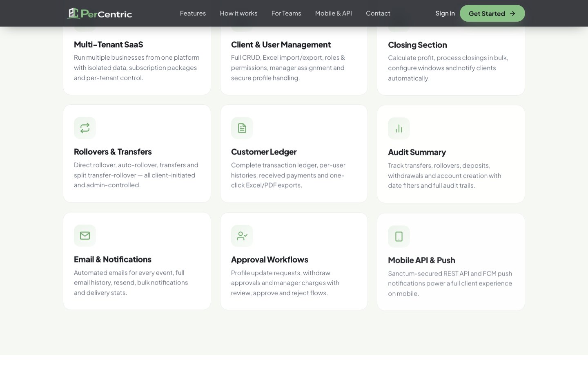Click the Audit Summary bar chart icon
The image size is (588, 368).
pos(399,129)
